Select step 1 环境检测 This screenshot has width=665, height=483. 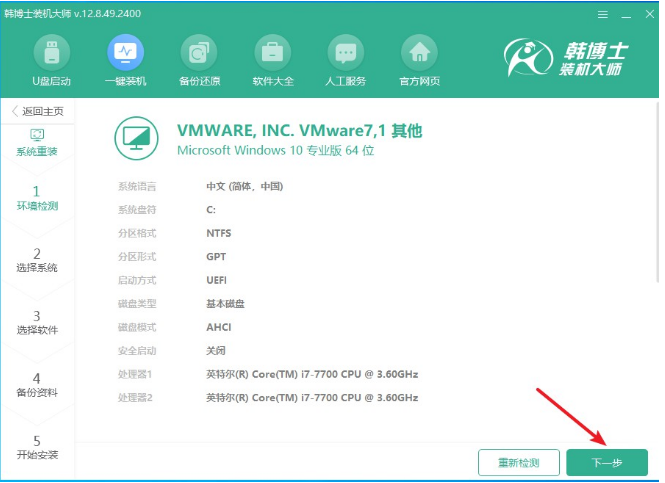pos(37,198)
